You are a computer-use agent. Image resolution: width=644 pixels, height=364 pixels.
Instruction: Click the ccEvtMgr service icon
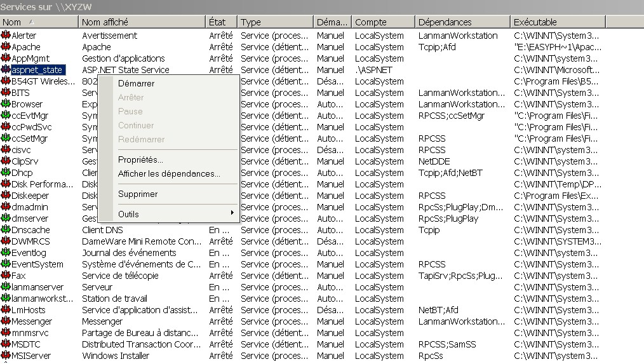pos(6,116)
